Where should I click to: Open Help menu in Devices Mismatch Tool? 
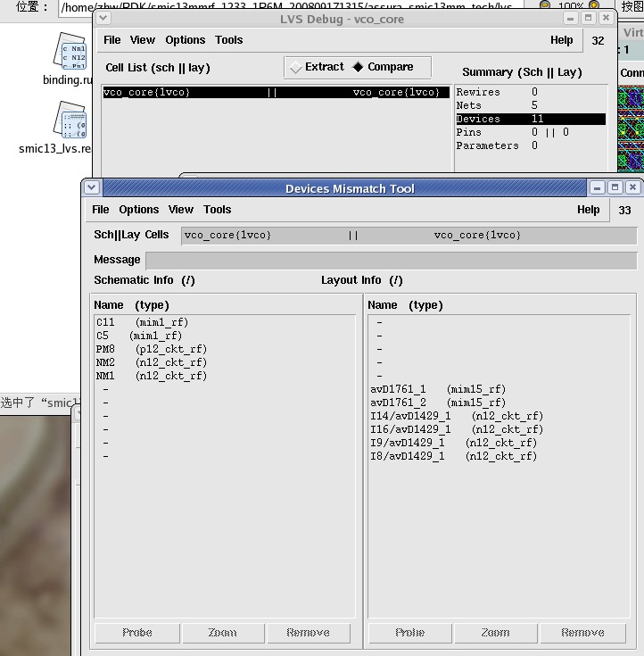point(588,209)
